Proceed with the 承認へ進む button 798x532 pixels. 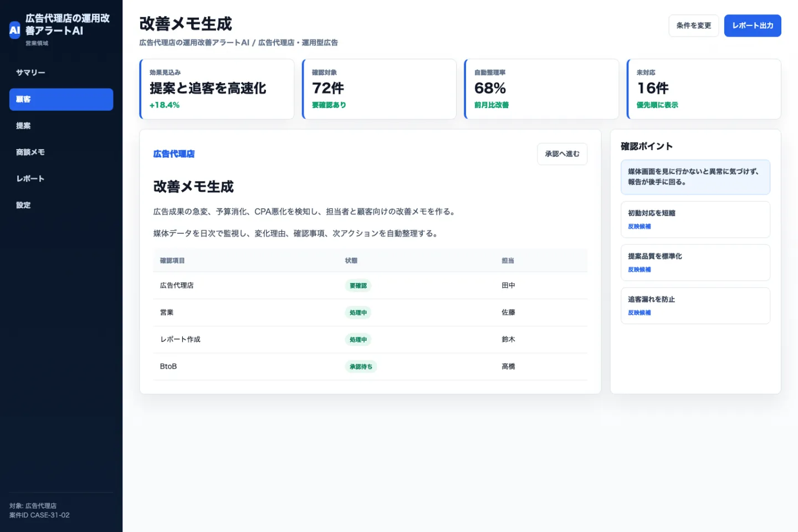(x=562, y=154)
